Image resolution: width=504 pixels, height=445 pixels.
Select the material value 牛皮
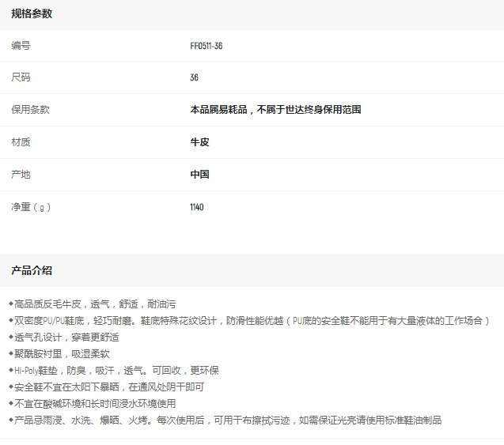point(199,142)
